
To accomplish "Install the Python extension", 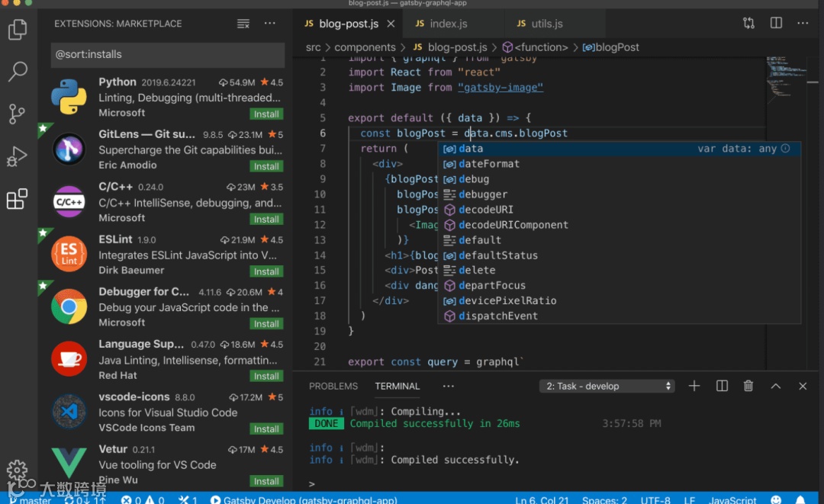I will click(266, 114).
